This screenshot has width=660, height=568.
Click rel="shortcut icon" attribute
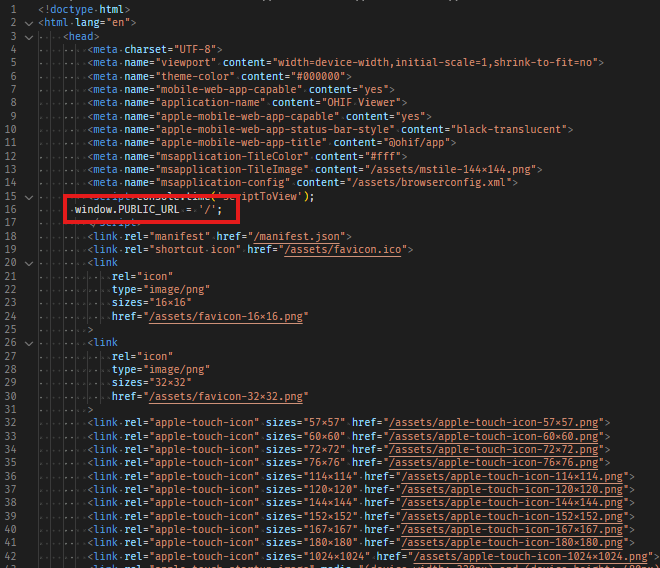(x=182, y=249)
